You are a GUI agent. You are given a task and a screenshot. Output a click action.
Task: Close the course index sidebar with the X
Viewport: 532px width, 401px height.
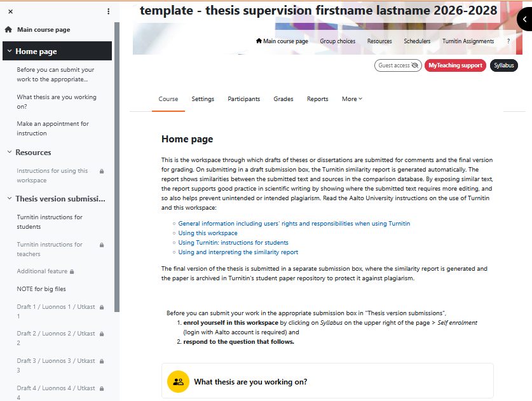coord(10,11)
